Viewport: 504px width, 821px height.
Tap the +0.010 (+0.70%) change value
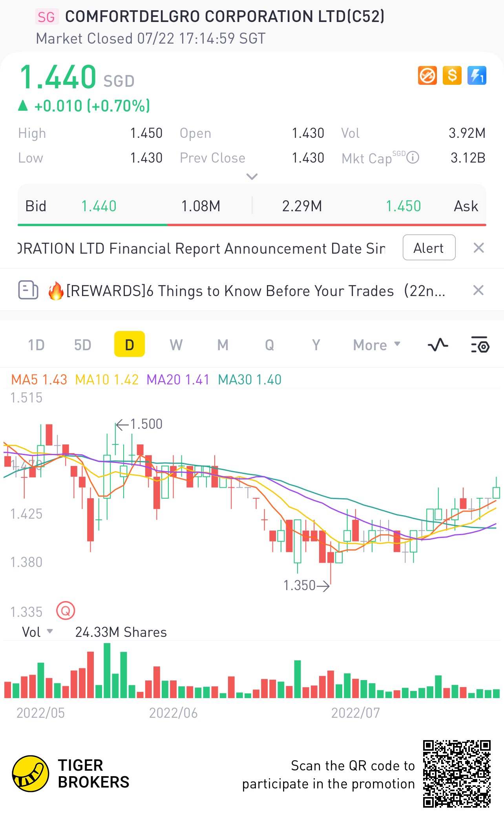tap(92, 106)
